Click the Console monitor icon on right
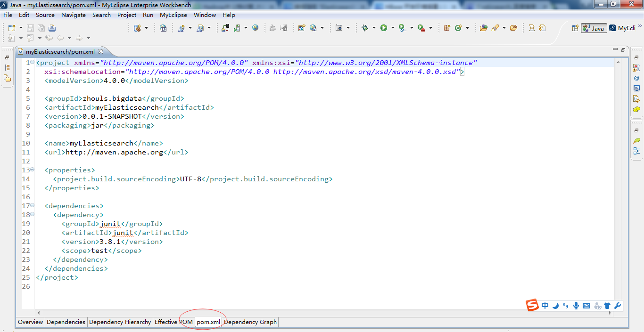 (636, 88)
